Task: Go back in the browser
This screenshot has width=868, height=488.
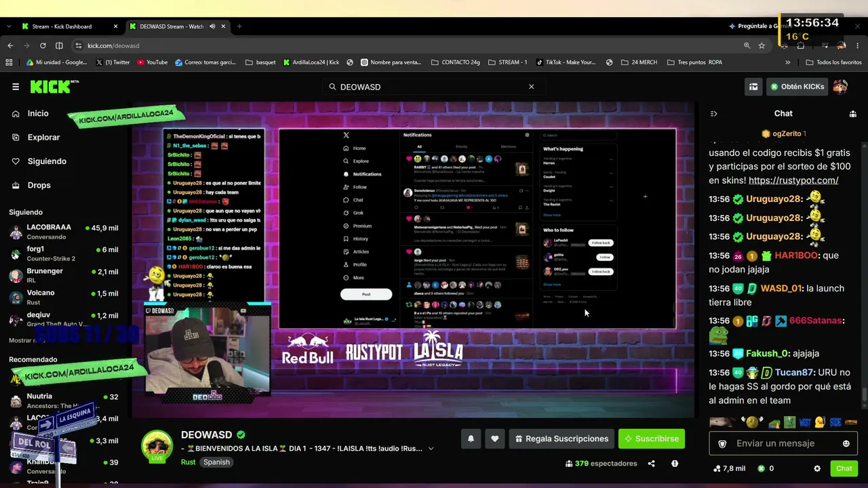Action: coord(10,45)
